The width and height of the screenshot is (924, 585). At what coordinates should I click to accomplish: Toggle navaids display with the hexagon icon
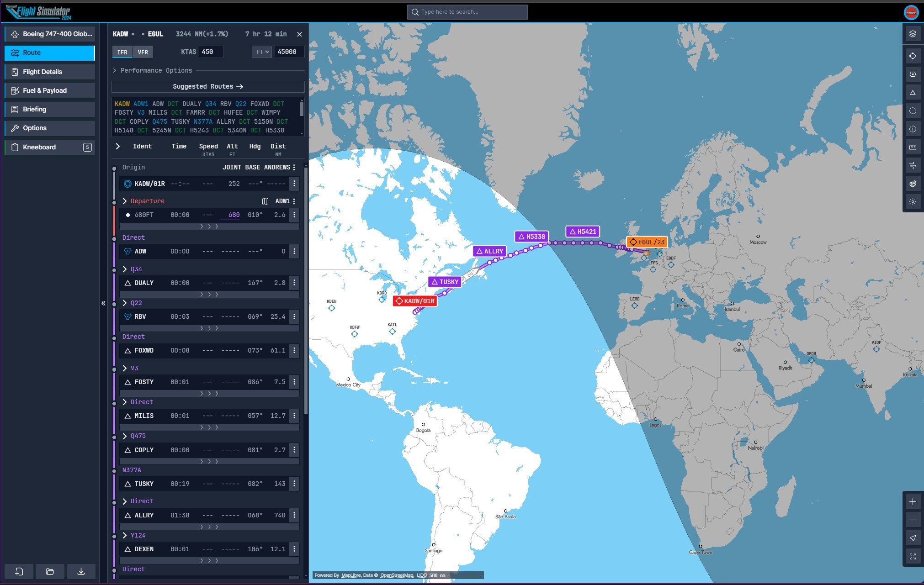point(913,74)
